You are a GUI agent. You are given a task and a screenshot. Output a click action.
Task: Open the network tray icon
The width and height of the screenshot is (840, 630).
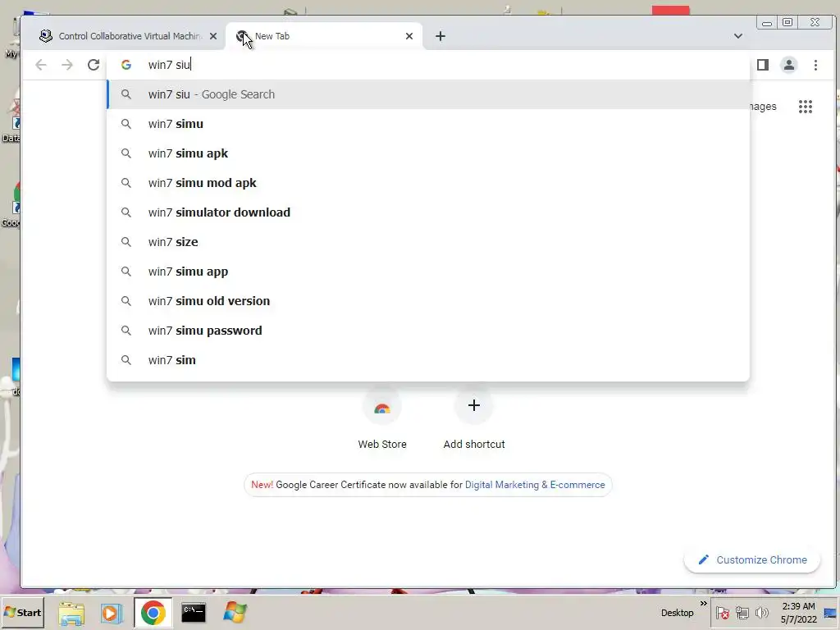[742, 613]
